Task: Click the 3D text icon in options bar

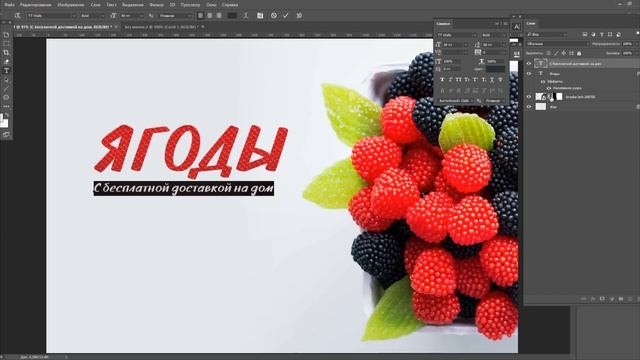Action: 299,16
